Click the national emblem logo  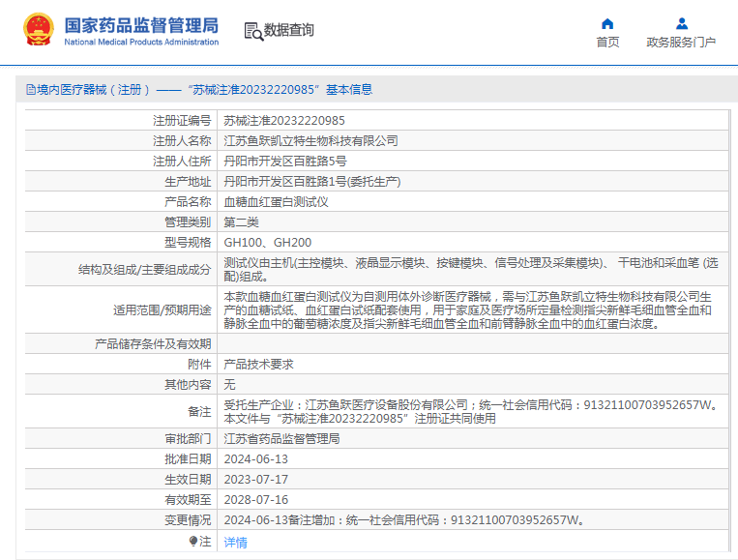pyautogui.click(x=39, y=30)
